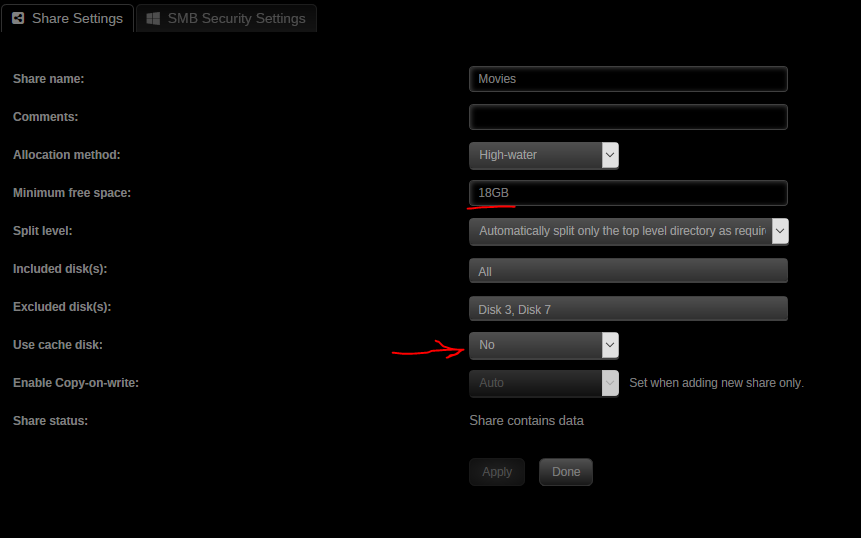Click the 'Use cache disk:' label
This screenshot has width=861, height=538.
coord(58,345)
